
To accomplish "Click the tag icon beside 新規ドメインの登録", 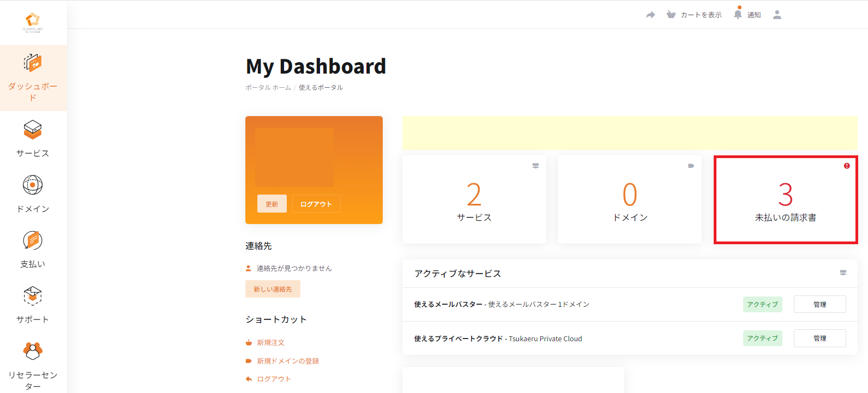I will [249, 361].
